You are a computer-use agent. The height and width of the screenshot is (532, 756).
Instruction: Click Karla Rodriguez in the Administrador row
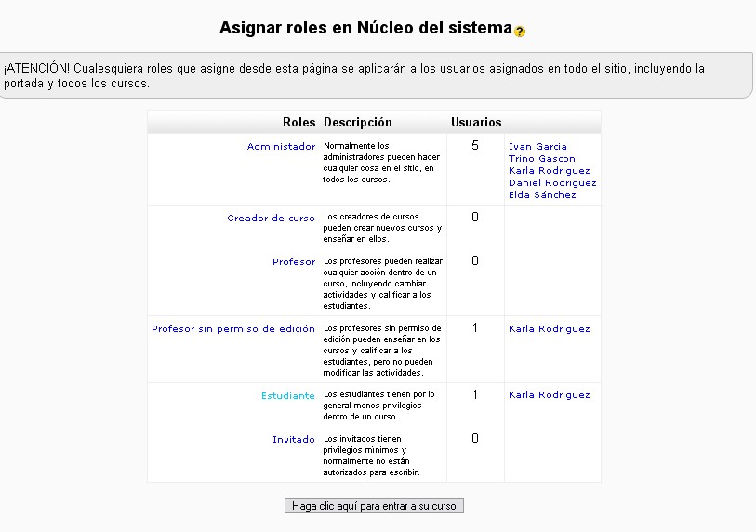point(549,171)
